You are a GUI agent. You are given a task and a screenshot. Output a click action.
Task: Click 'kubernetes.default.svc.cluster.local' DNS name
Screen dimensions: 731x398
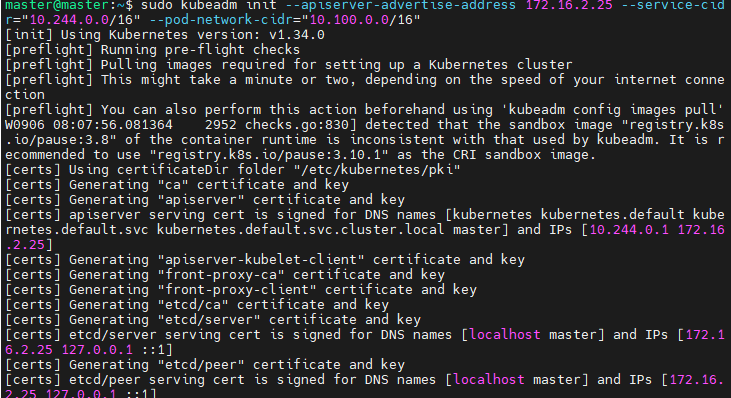300,230
